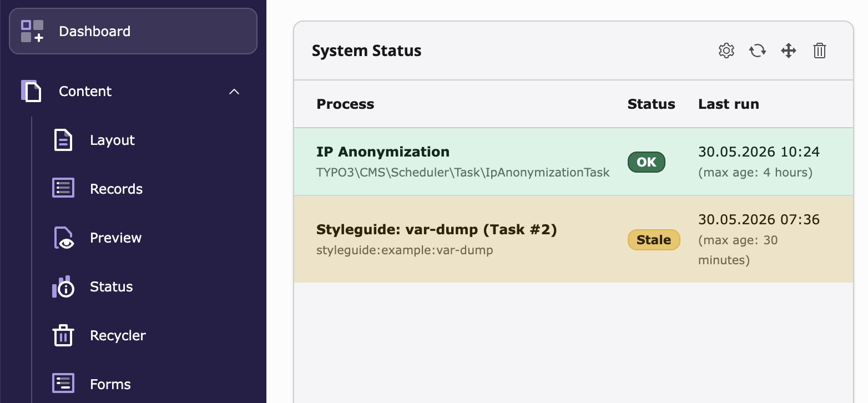Image resolution: width=868 pixels, height=403 pixels.
Task: Click the Forms list icon
Action: (63, 384)
